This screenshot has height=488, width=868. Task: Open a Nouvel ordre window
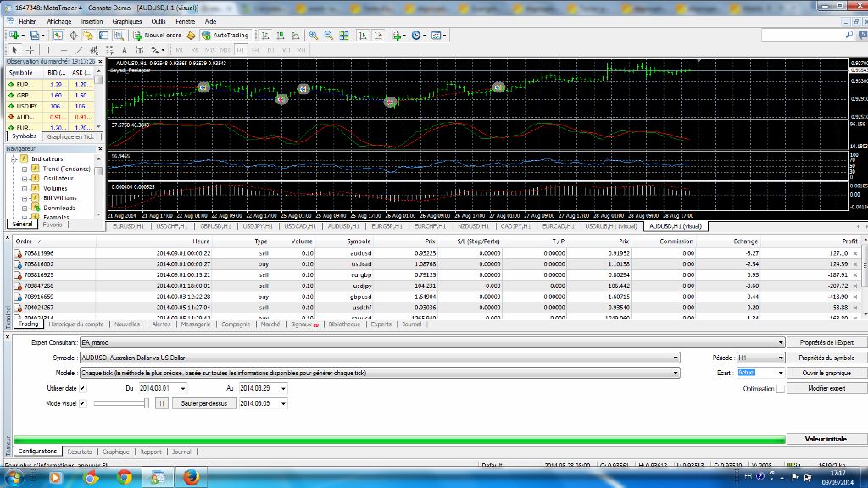(x=158, y=36)
